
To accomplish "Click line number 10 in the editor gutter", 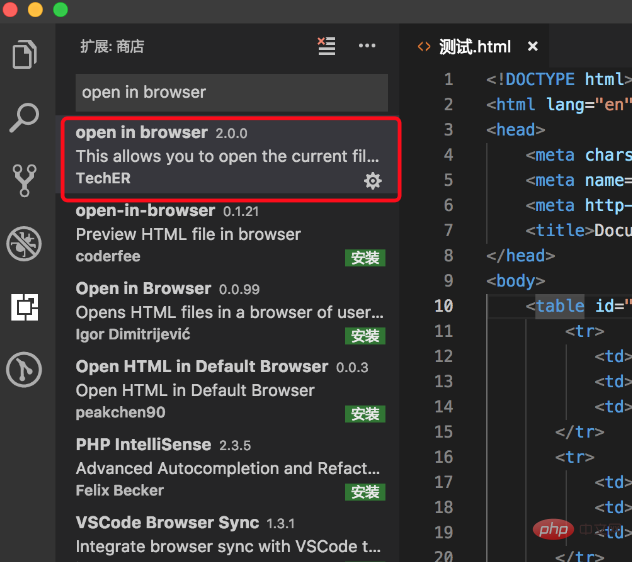I will [x=443, y=306].
